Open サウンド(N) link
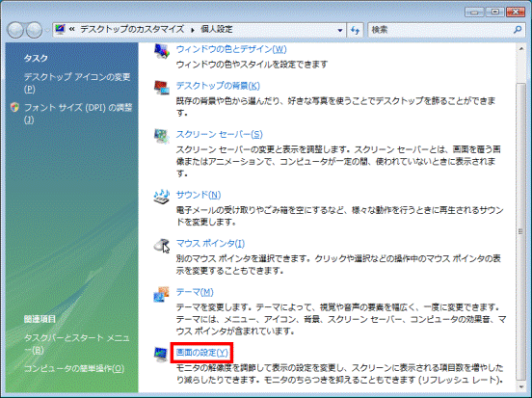The image size is (532, 398). coord(199,195)
